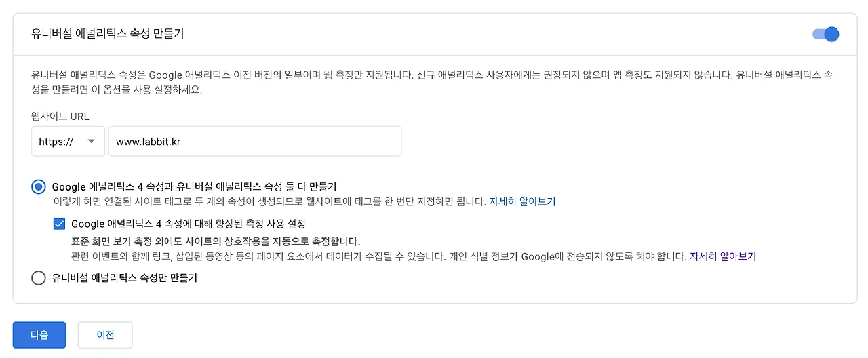The image size is (868, 358).
Task: Open '자세히 알아보기' link after site tag description
Action: tap(522, 201)
